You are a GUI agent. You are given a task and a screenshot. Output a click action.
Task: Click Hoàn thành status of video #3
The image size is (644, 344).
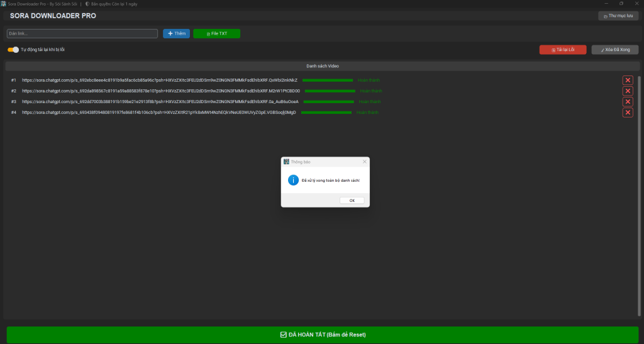(370, 101)
